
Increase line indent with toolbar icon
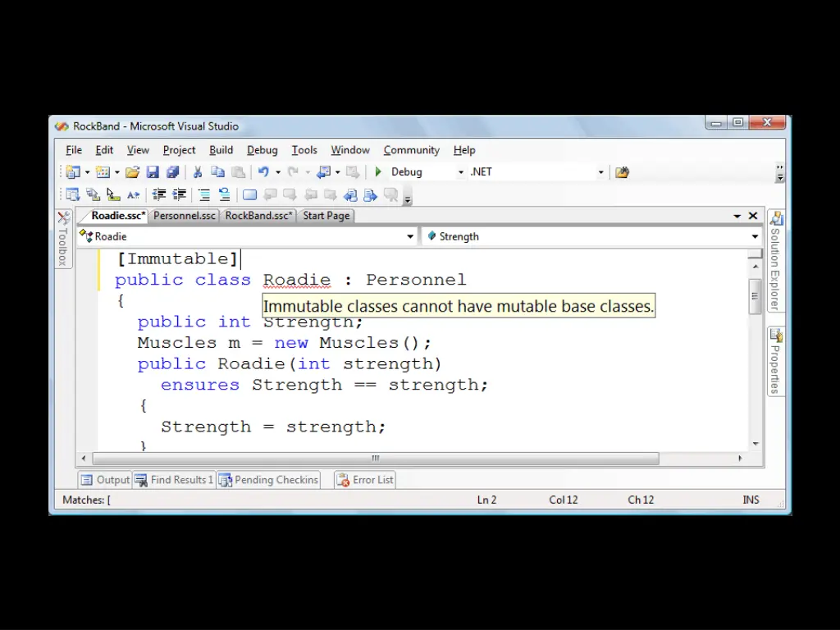(x=179, y=195)
